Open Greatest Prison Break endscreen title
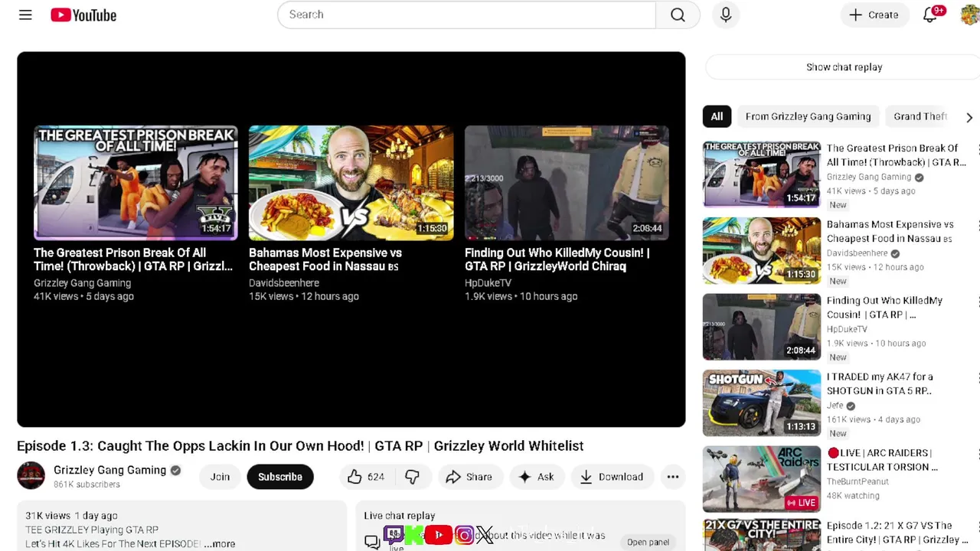Screen dimensions: 980x551 pyautogui.click(x=133, y=259)
